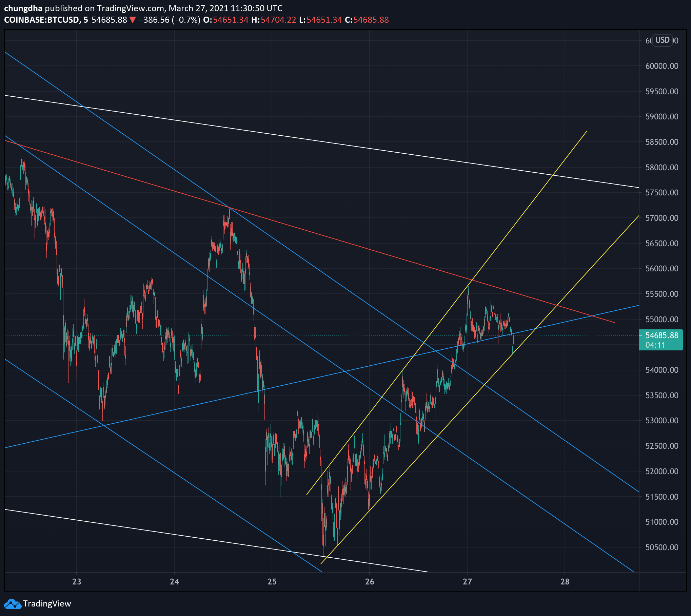Click the price axis label 60000.00

pyautogui.click(x=662, y=66)
